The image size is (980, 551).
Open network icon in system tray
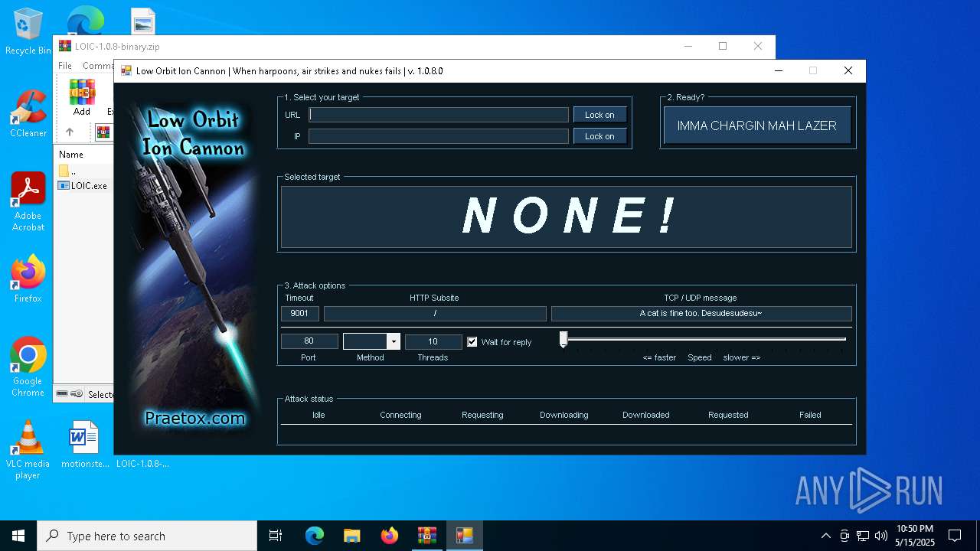pos(863,536)
